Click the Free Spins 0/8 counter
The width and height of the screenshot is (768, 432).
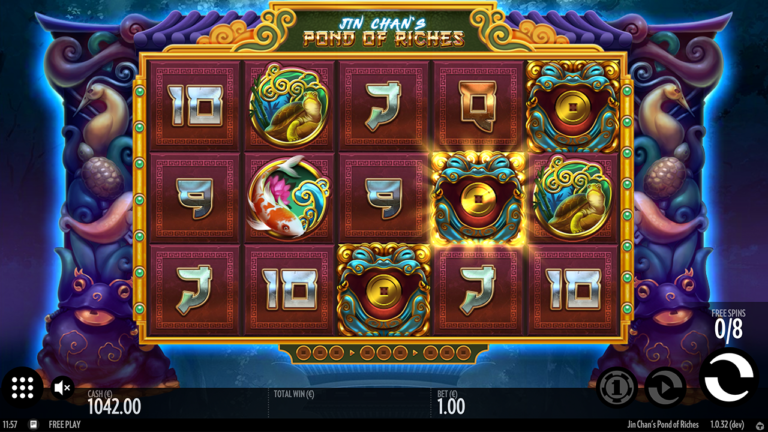click(728, 324)
